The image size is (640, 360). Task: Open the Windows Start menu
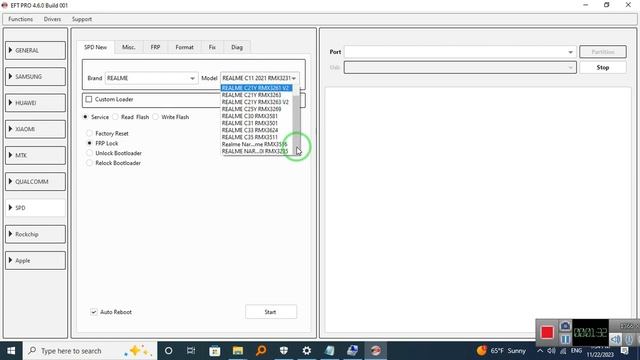click(x=11, y=351)
